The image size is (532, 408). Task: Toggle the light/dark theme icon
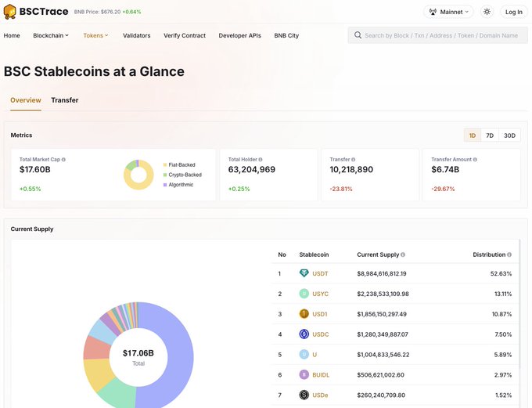tap(487, 12)
